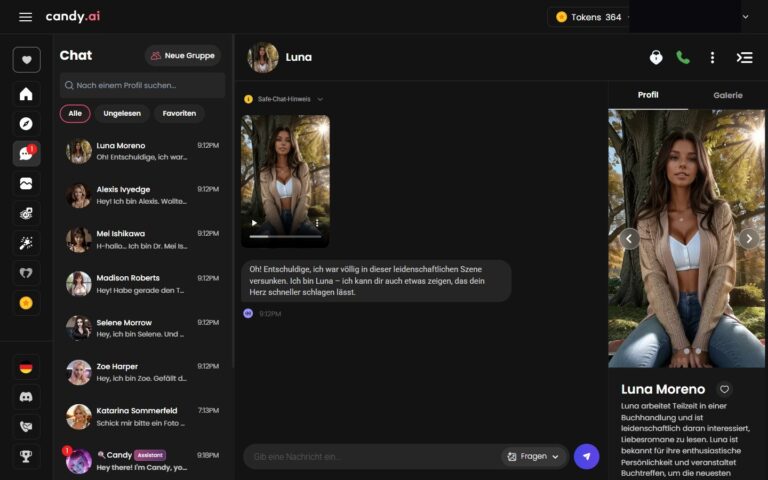Image resolution: width=768 pixels, height=480 pixels.
Task: Open chat options three-dot menu
Action: 712,58
